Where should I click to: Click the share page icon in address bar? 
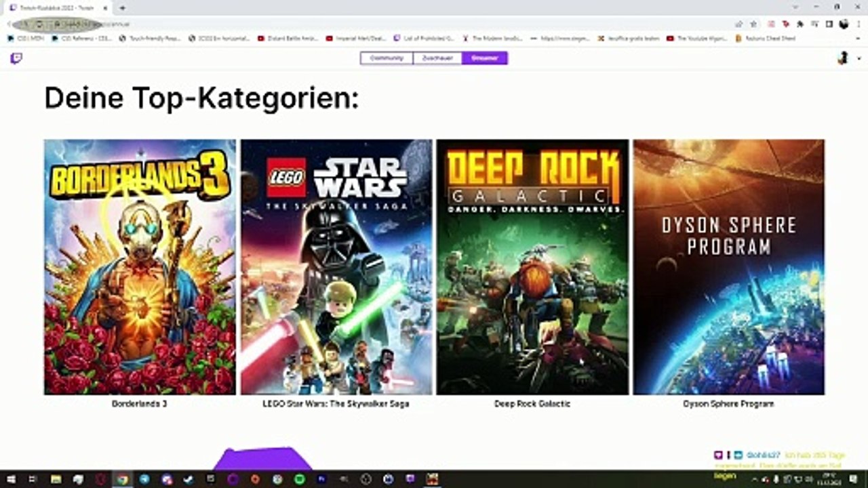[x=739, y=24]
